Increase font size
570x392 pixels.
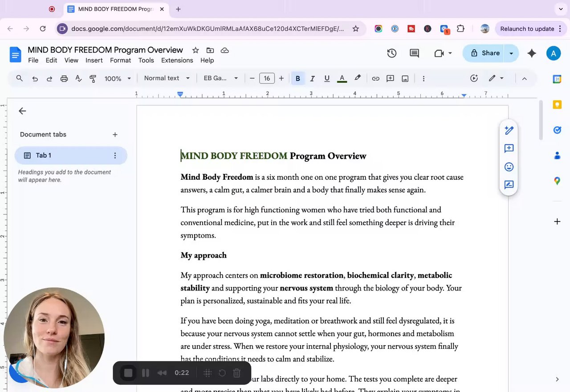(x=281, y=79)
